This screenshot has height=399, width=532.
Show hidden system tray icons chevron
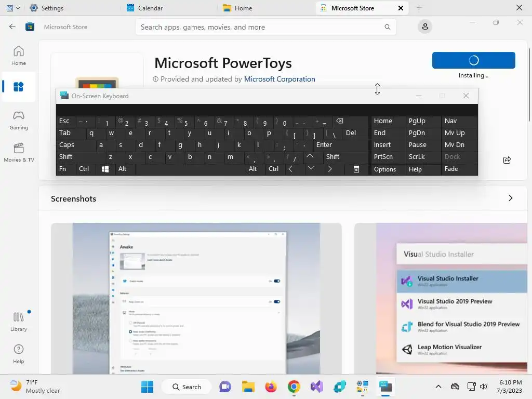tap(438, 387)
